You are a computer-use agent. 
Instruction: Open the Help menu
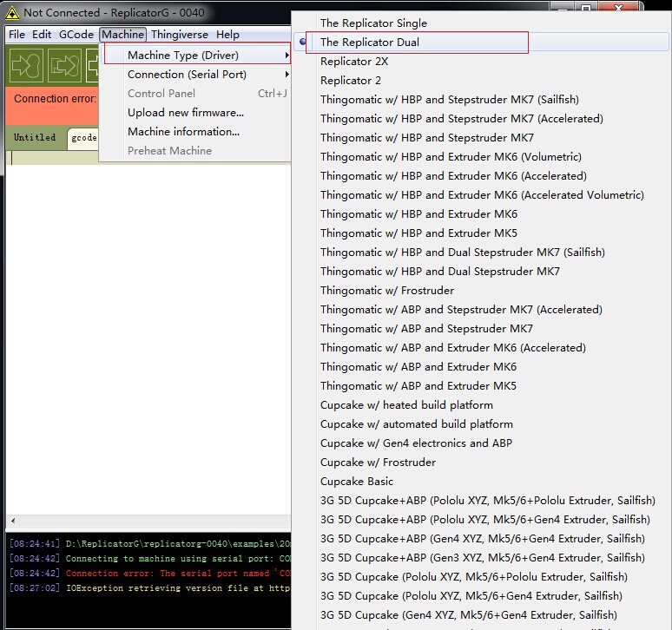[227, 34]
